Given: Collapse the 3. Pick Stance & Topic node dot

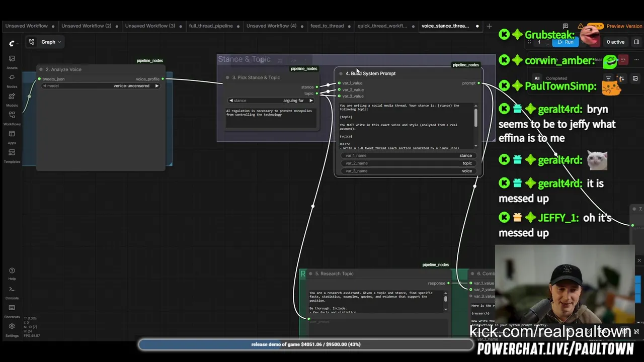Looking at the screenshot, I should 227,77.
